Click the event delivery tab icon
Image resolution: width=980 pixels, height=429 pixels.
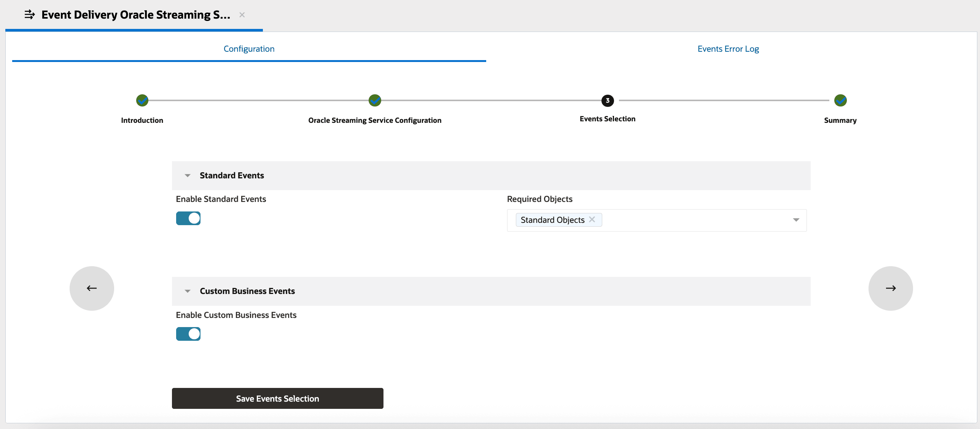click(x=30, y=15)
